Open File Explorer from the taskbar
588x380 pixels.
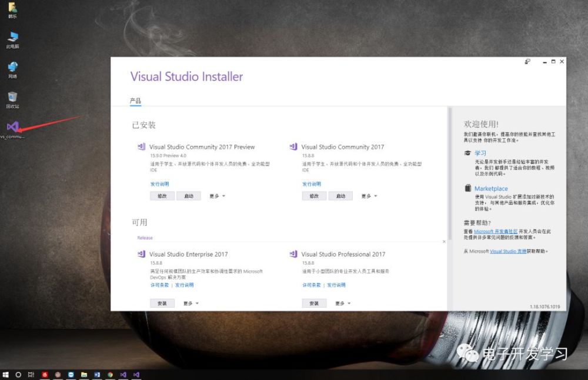click(x=84, y=374)
